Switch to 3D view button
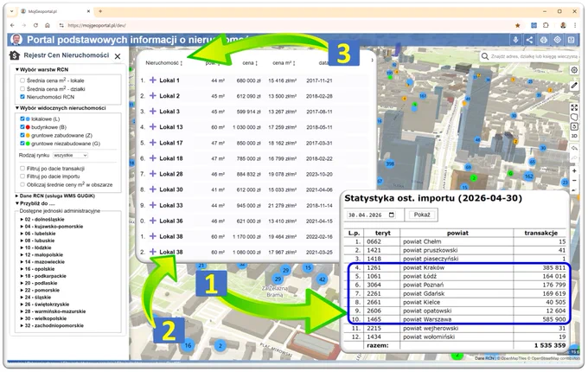Image resolution: width=588 pixels, height=372 pixels. (x=574, y=136)
